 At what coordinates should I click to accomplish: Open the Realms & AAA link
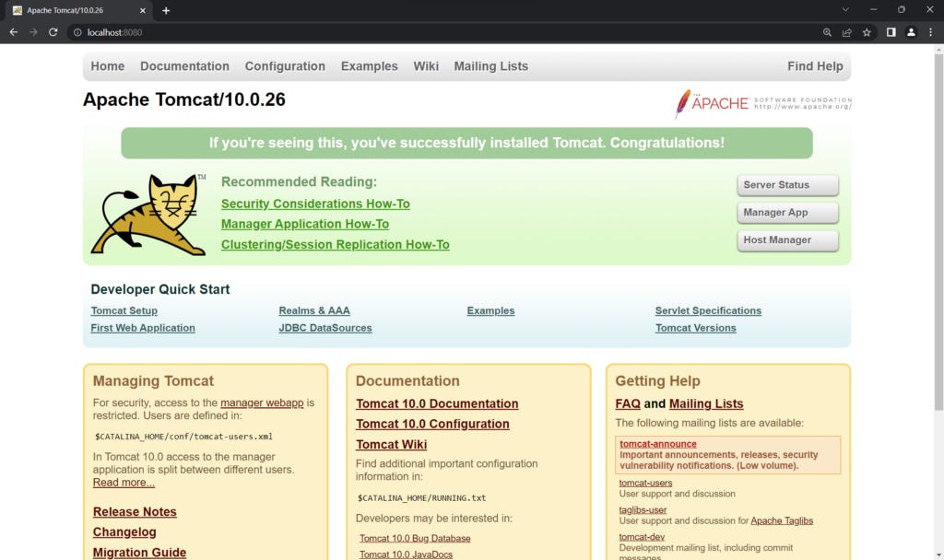click(x=314, y=311)
